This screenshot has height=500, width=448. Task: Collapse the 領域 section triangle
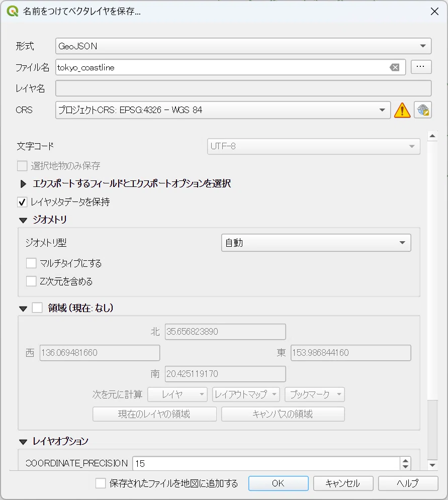(x=23, y=309)
